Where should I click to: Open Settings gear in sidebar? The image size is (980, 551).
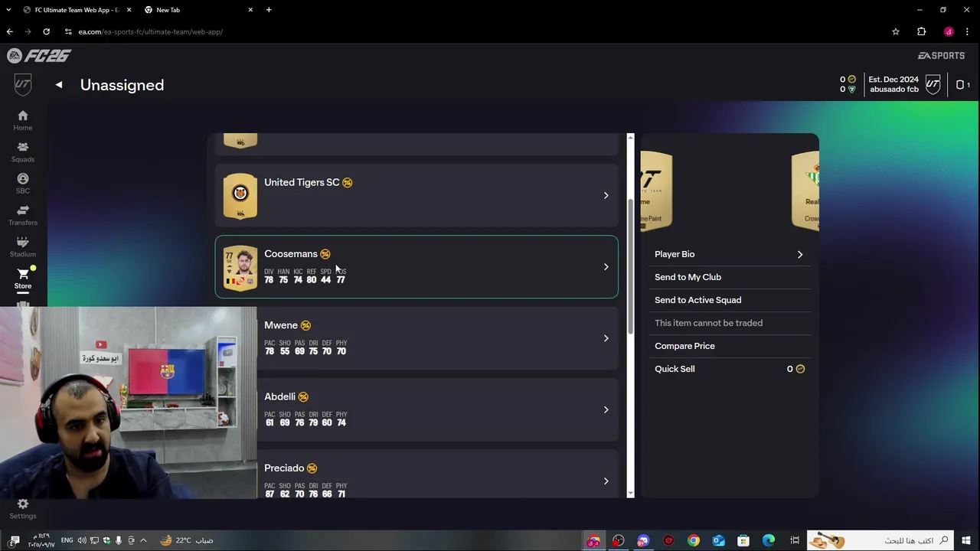coord(22,509)
